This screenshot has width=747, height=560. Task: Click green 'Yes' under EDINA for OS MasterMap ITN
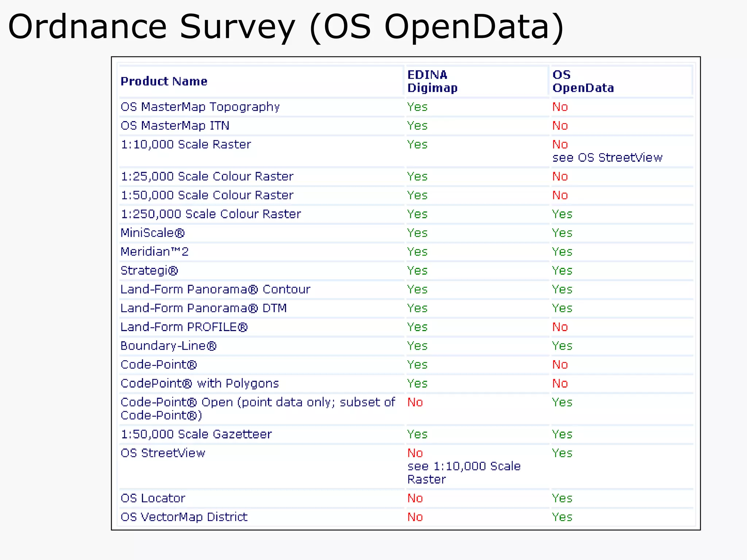point(417,125)
